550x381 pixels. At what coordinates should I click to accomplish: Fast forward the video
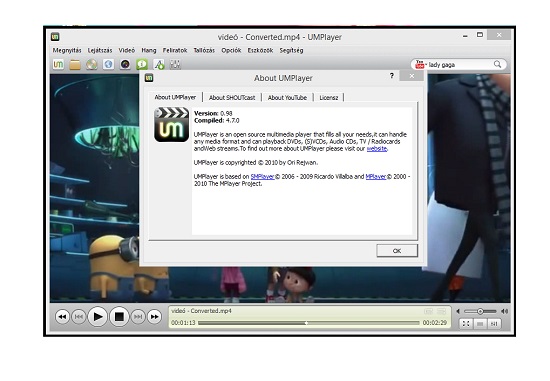154,317
